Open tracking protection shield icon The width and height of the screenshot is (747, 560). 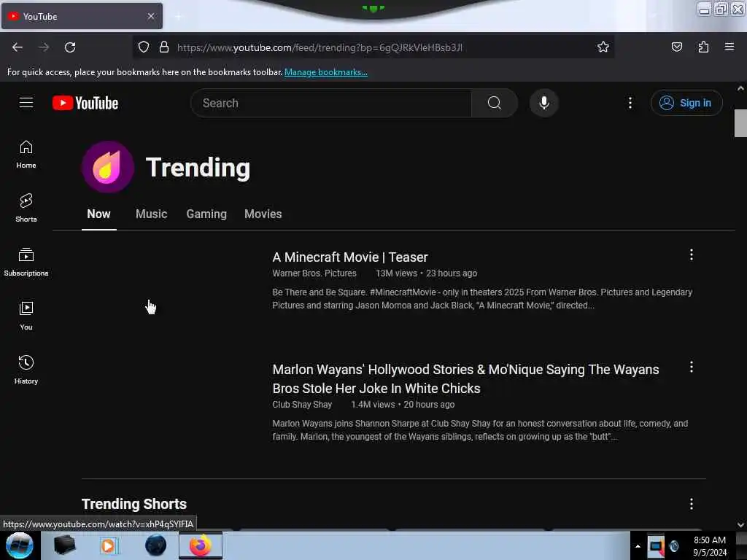click(144, 47)
